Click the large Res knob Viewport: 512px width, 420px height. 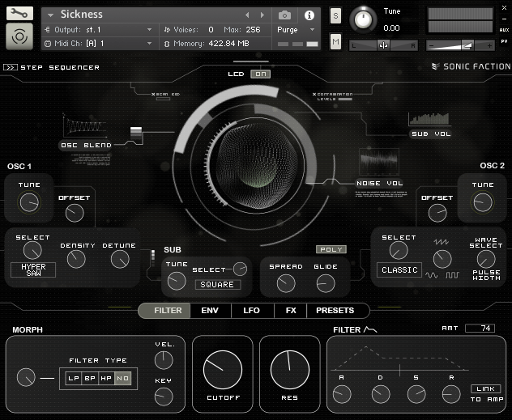pyautogui.click(x=290, y=370)
